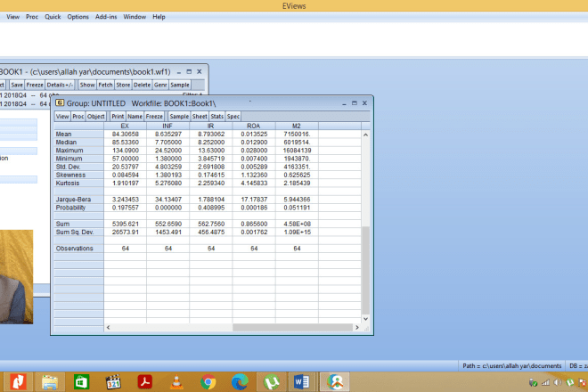Open Adobe Acrobat Reader from the taskbar
Viewport: 588px width, 392px height.
[144, 382]
